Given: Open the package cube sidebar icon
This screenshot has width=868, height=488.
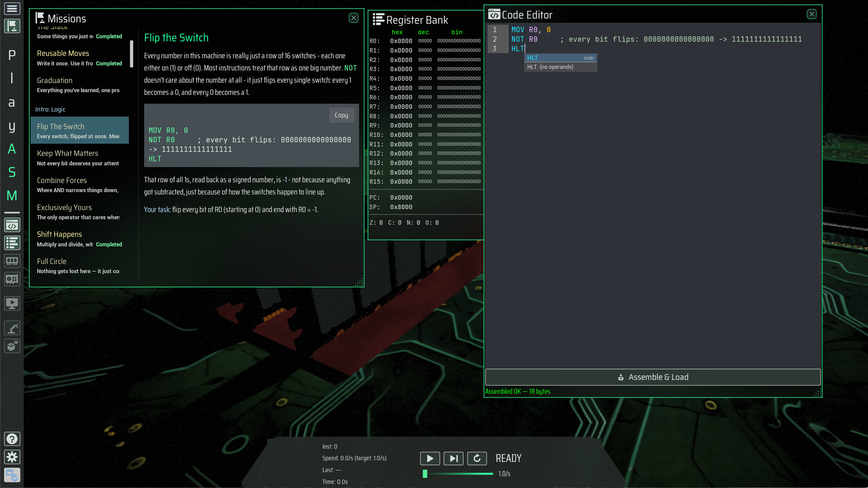Looking at the screenshot, I should 12,346.
